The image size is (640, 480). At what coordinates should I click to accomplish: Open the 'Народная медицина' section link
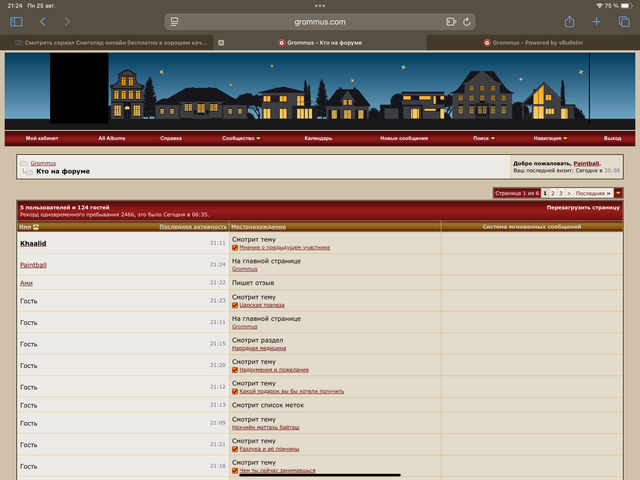pyautogui.click(x=259, y=349)
